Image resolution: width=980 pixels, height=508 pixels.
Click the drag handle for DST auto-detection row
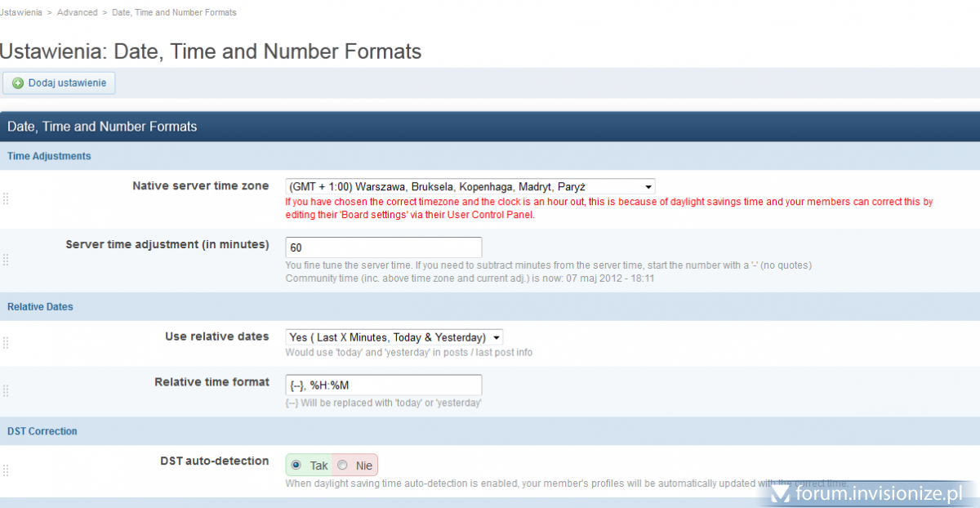[x=6, y=470]
